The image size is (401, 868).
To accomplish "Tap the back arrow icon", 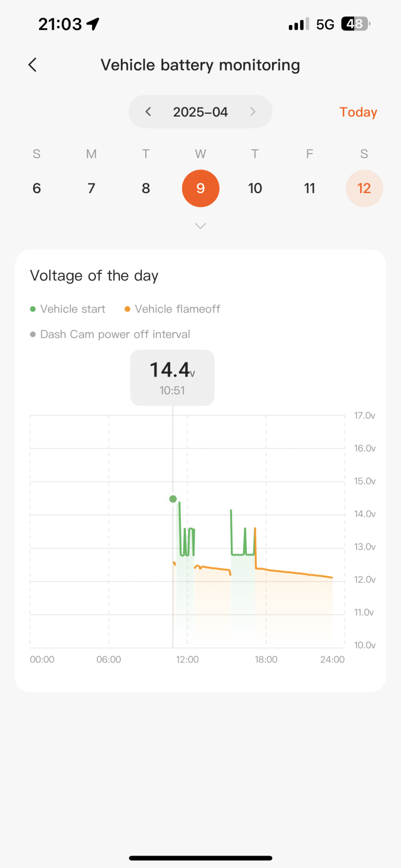I will pos(33,65).
